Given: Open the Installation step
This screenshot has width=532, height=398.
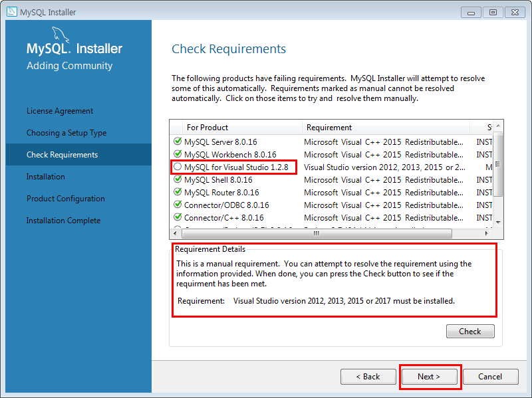Looking at the screenshot, I should coord(45,177).
